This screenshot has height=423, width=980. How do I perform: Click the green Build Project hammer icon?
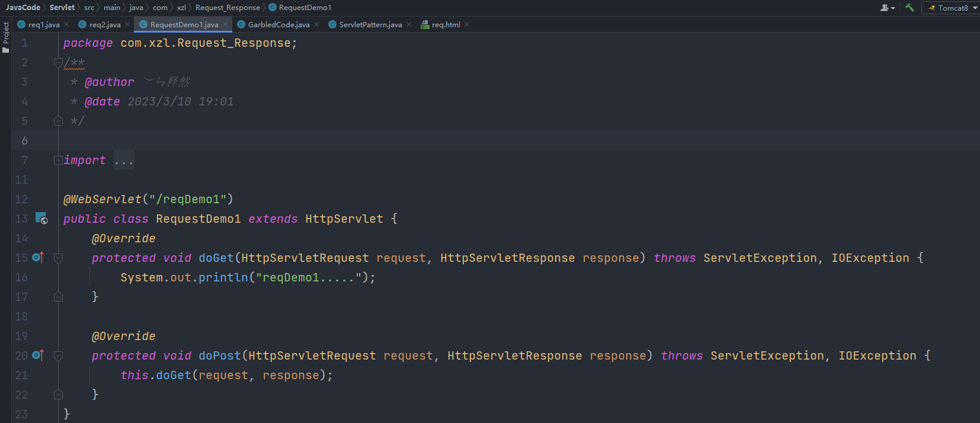(x=909, y=8)
